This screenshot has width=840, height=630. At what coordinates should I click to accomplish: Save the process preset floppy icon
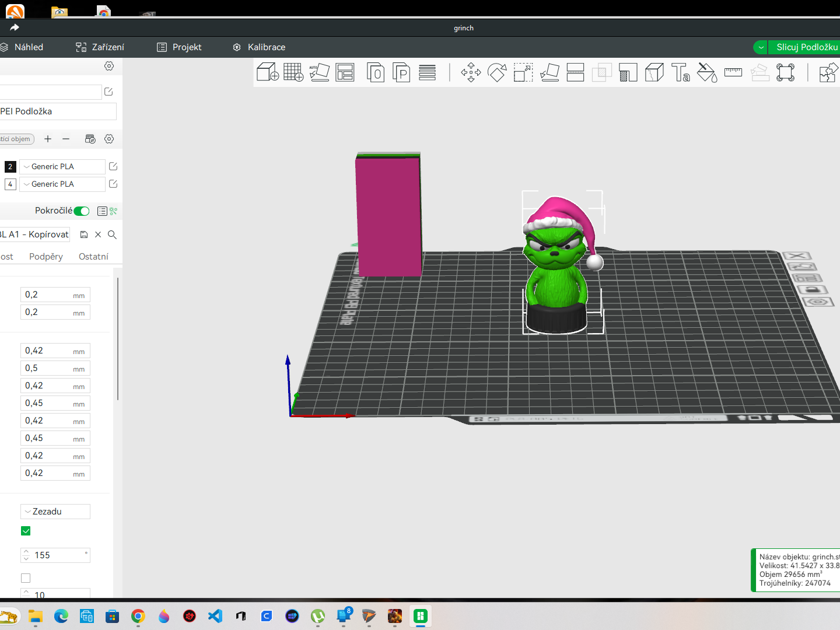click(84, 235)
